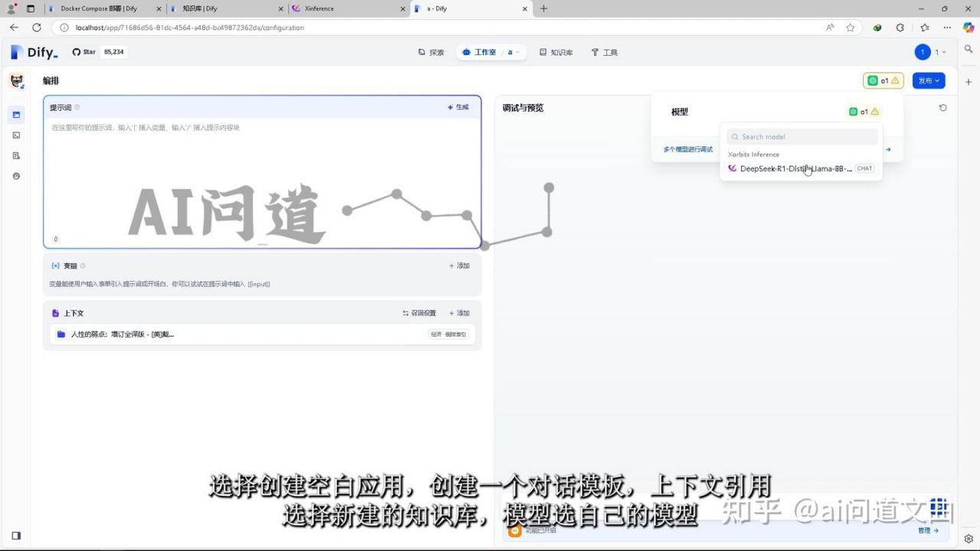Close the Xinference browser tab
The image size is (980, 551).
403,8
